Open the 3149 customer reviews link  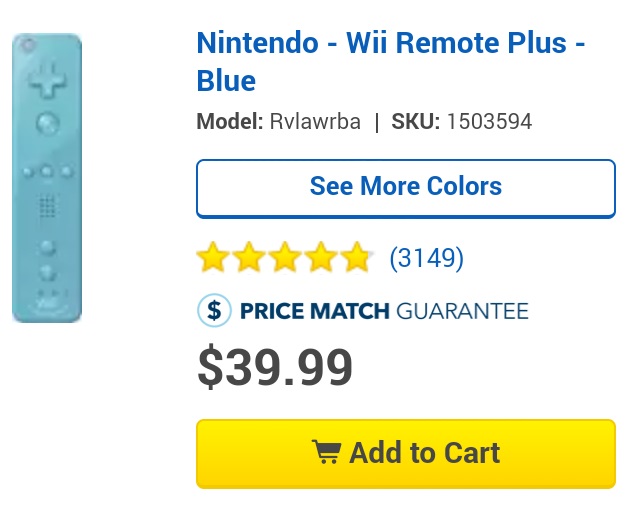pos(426,259)
